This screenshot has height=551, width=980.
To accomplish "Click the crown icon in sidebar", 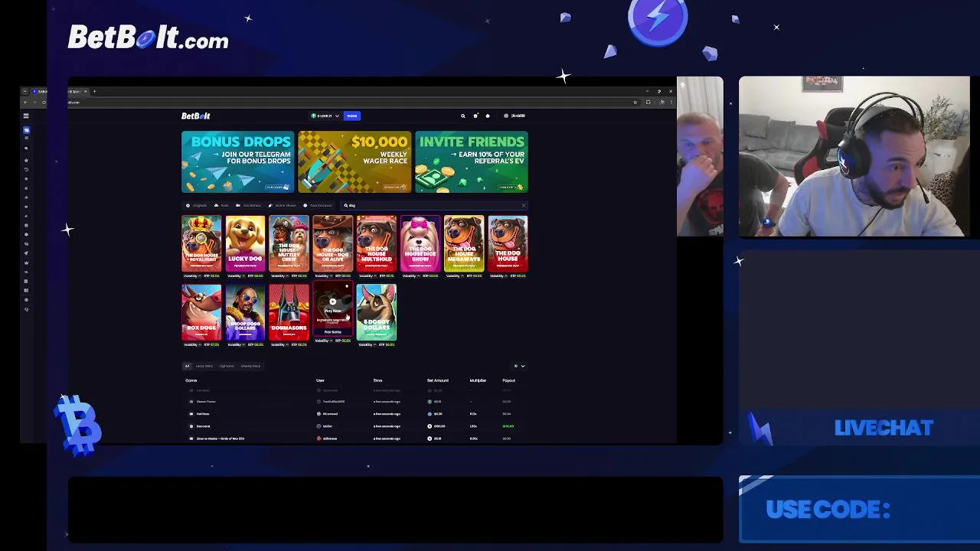I will click(26, 262).
